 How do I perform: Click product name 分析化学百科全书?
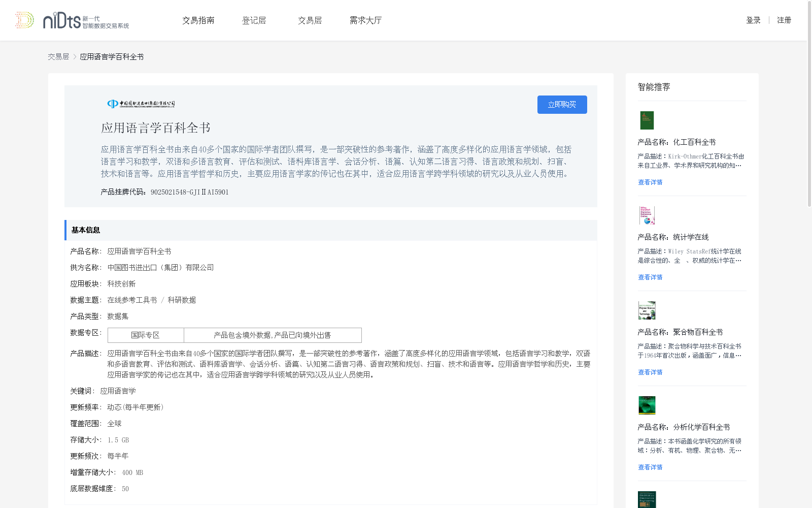(701, 427)
